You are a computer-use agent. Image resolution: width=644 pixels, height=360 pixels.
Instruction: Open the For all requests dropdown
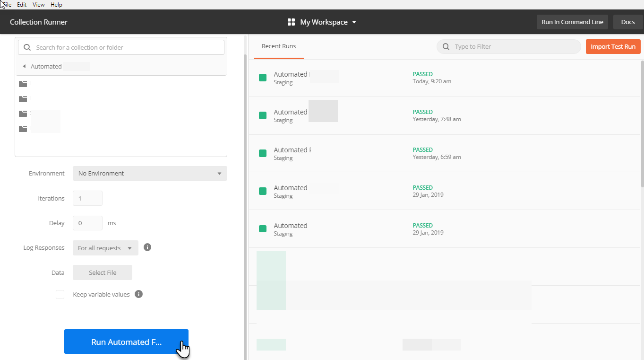(105, 247)
